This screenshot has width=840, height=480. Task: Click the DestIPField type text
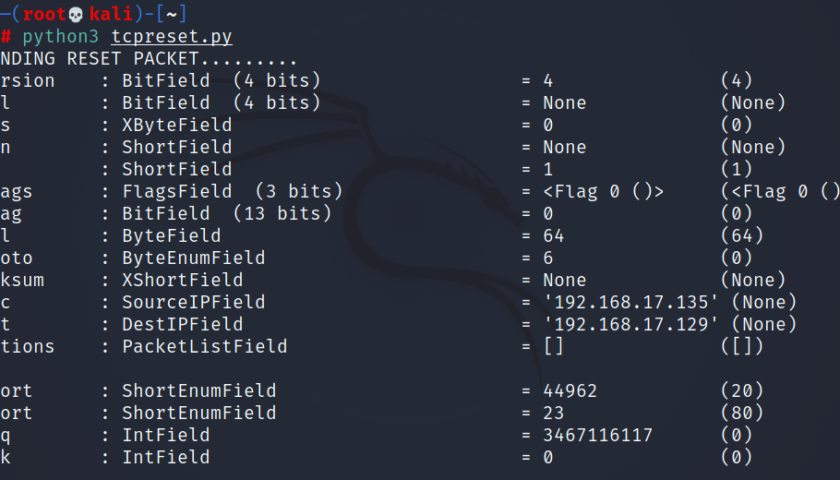(x=182, y=324)
